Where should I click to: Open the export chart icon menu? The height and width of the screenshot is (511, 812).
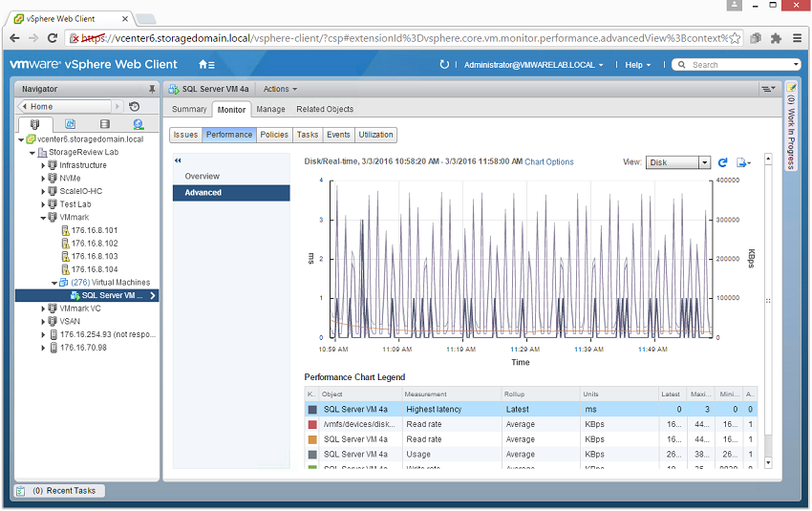(743, 162)
